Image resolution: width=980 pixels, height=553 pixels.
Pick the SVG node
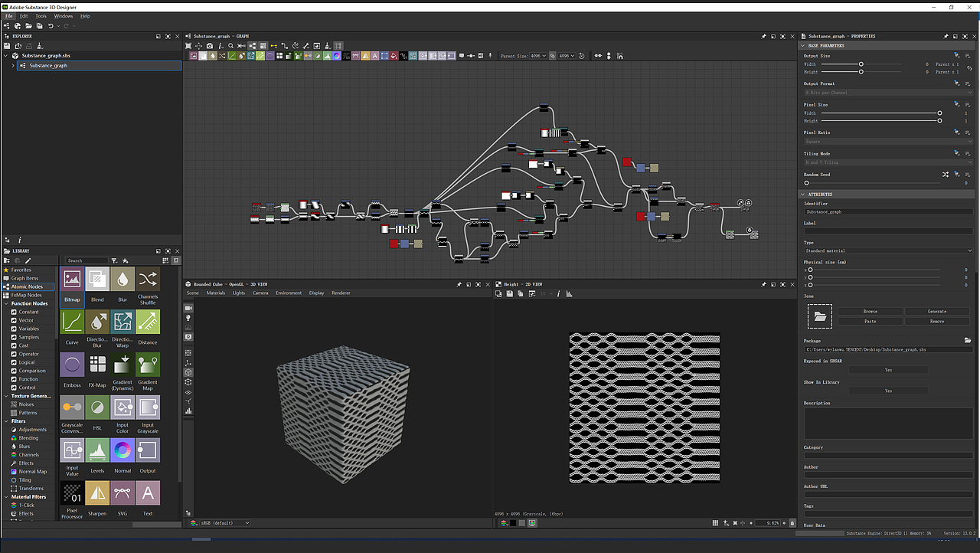click(122, 493)
